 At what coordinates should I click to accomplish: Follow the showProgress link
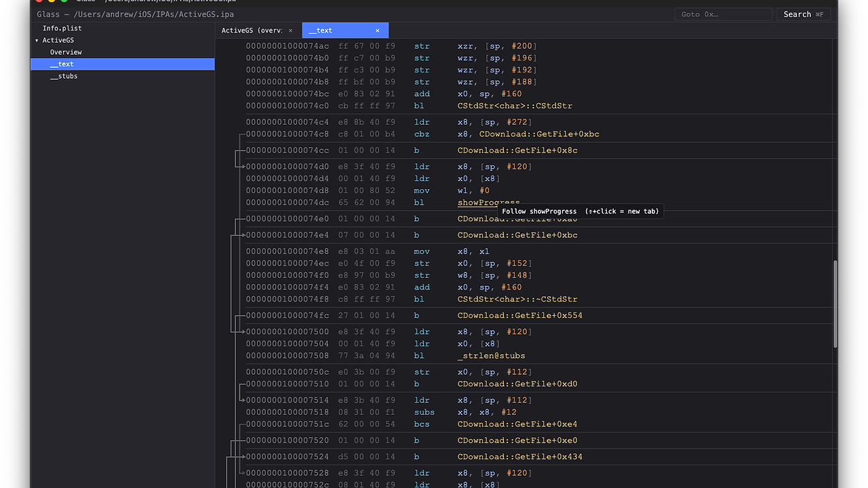point(488,203)
